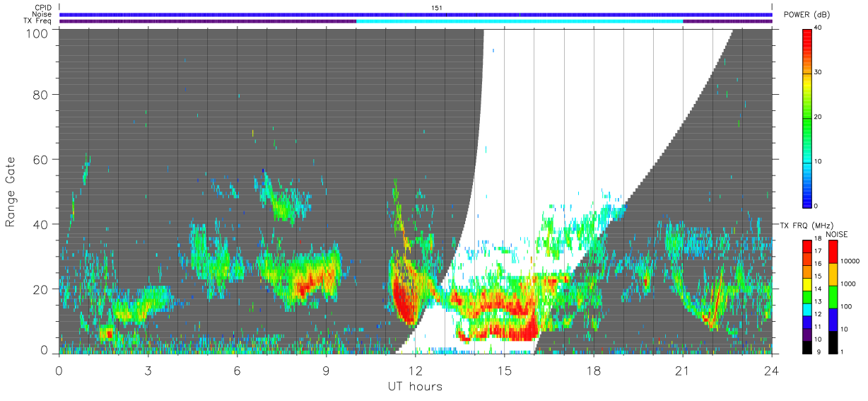
Task: Click the CPID value 151
Action: click(437, 7)
